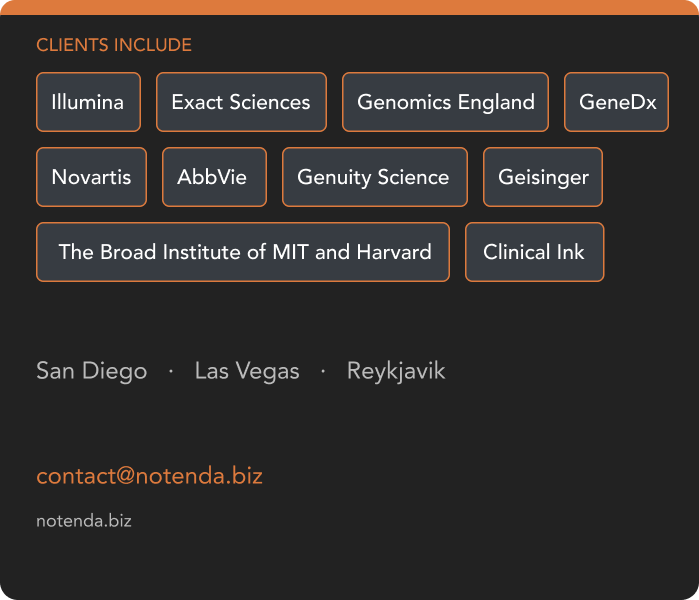Select the Novartis client tag
The height and width of the screenshot is (600, 699).
(x=91, y=177)
